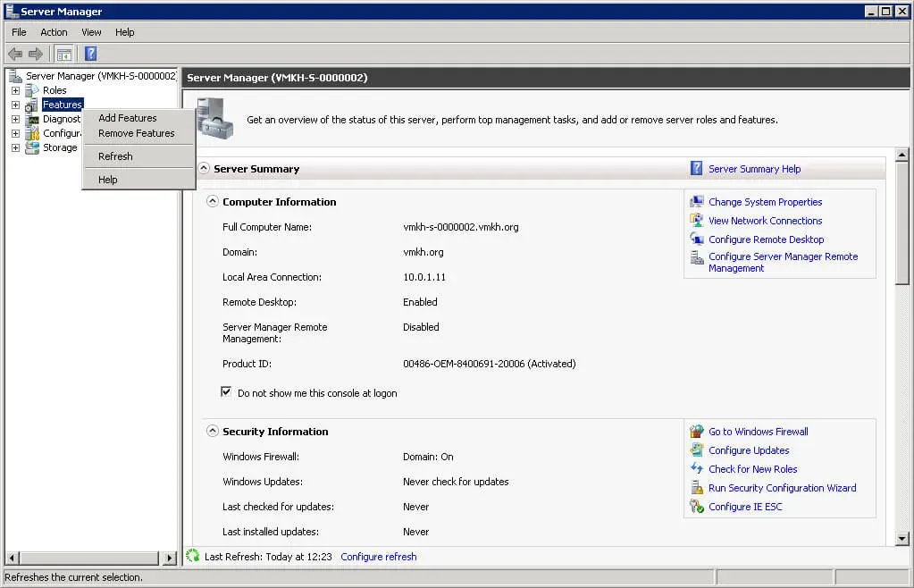Open the Check for New Roles link
914x588 pixels.
(752, 469)
